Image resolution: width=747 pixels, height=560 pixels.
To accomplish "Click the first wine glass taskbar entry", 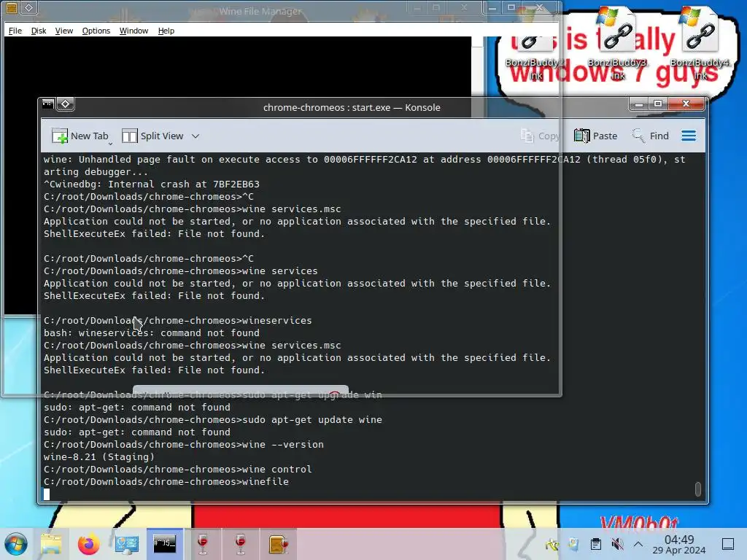I will (203, 544).
